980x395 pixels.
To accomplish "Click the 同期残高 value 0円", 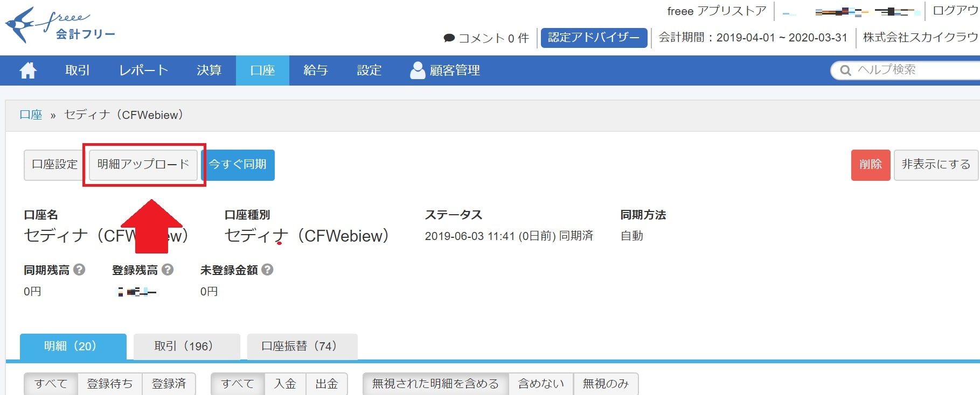I will [32, 291].
